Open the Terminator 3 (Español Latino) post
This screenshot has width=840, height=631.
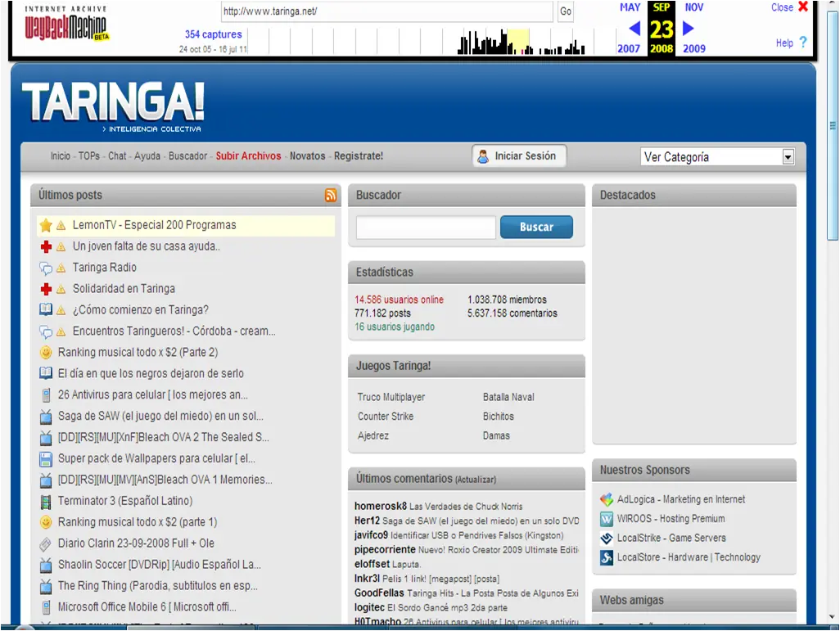[x=125, y=501]
